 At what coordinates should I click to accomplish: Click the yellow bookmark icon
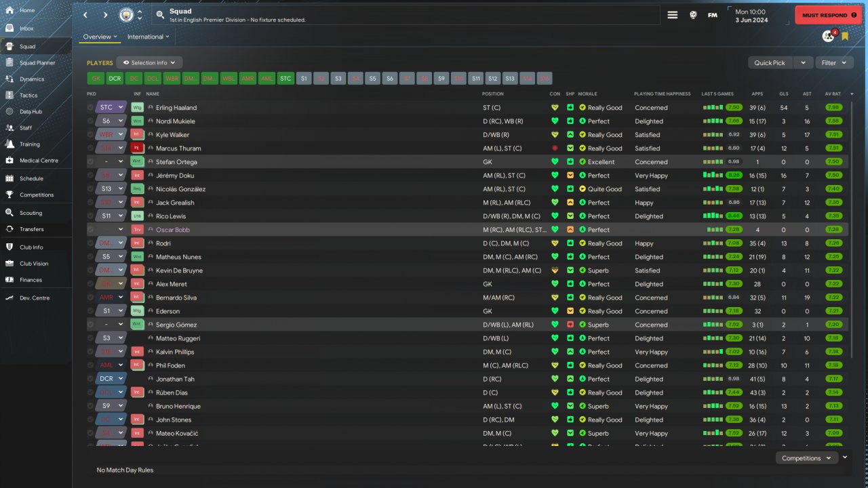pyautogui.click(x=845, y=36)
